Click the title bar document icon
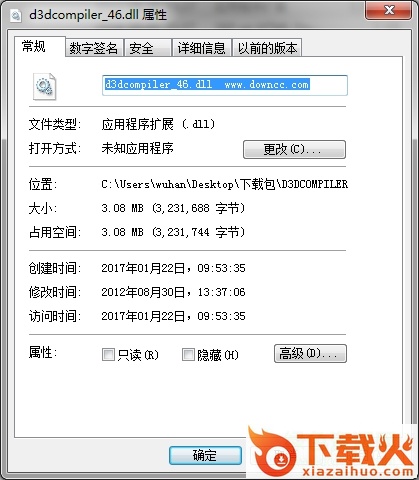Image resolution: width=419 pixels, height=480 pixels. (x=15, y=15)
